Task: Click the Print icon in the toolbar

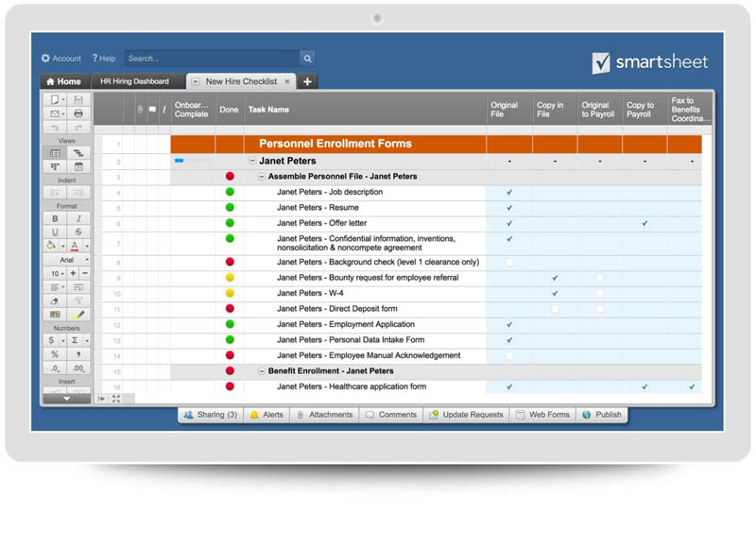Action: (78, 113)
